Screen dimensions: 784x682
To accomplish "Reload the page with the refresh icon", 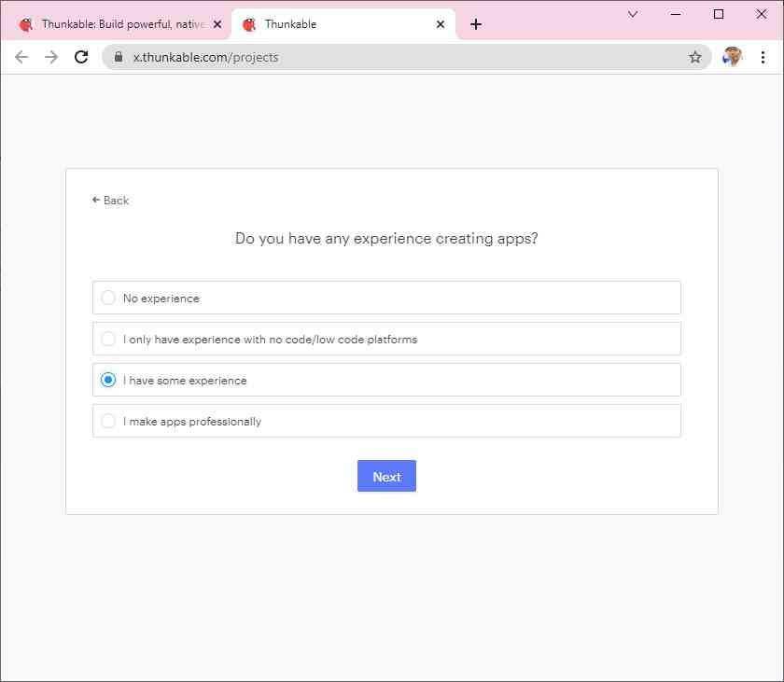I will pos(81,57).
